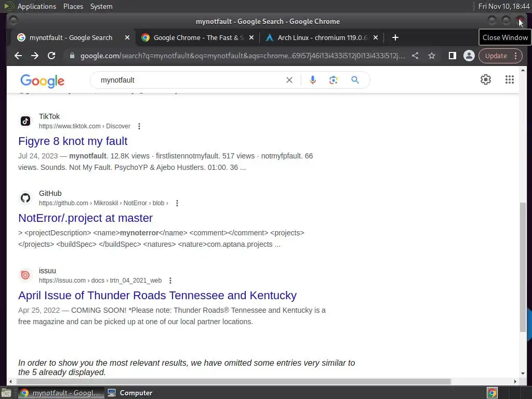Switch to Arch Linux chromium tab

[322, 37]
